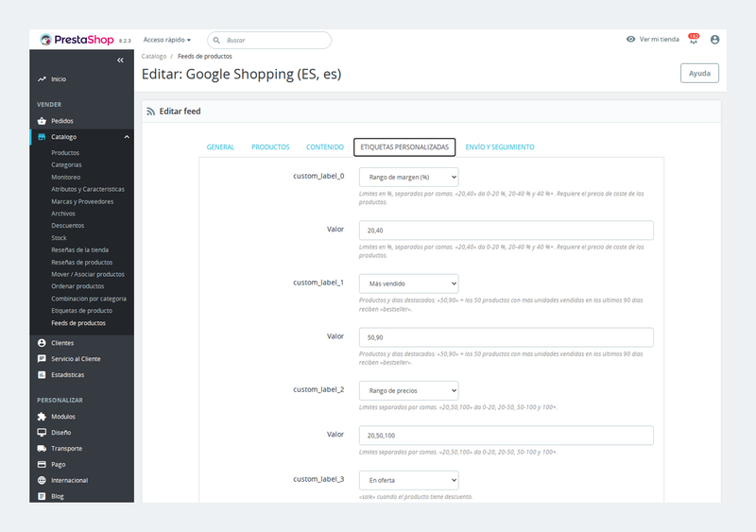The width and height of the screenshot is (756, 532).
Task: Click the Servicio al Cliente chat icon
Action: (x=42, y=359)
